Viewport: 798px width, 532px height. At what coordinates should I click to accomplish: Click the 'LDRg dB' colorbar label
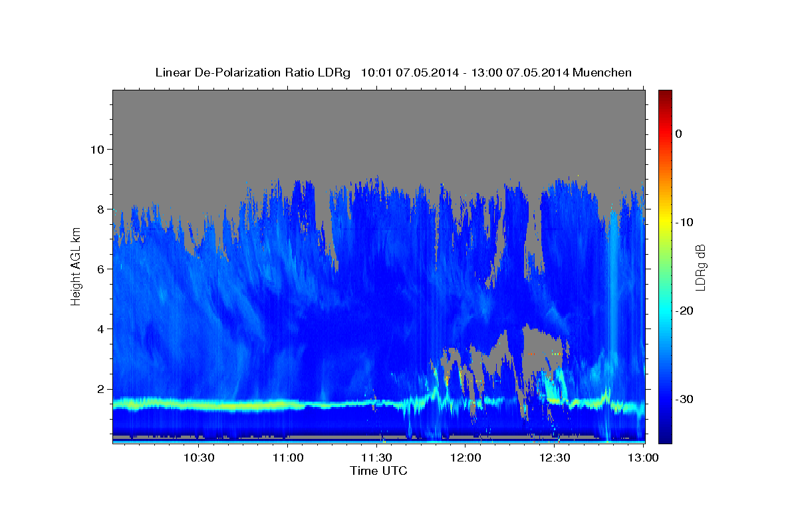click(x=700, y=267)
